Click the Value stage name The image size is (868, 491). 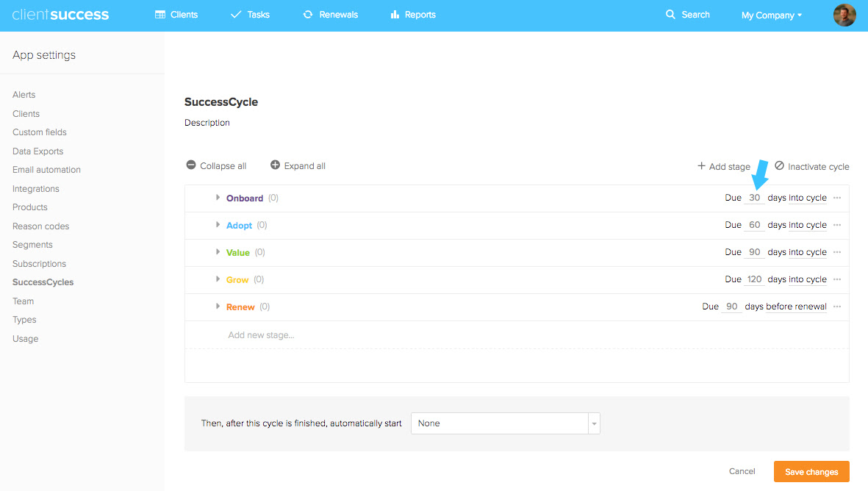(237, 252)
